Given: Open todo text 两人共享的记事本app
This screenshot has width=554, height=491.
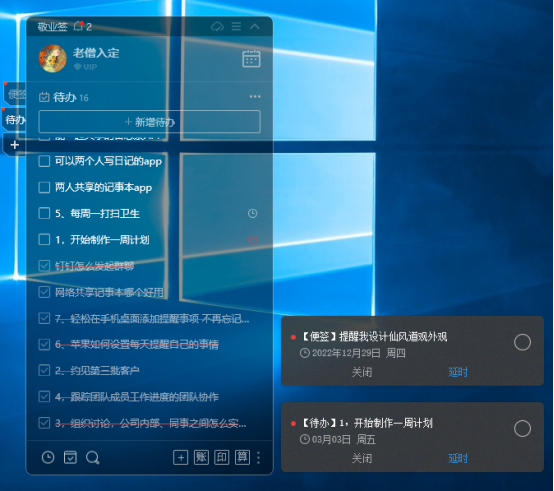Looking at the screenshot, I should (x=104, y=188).
